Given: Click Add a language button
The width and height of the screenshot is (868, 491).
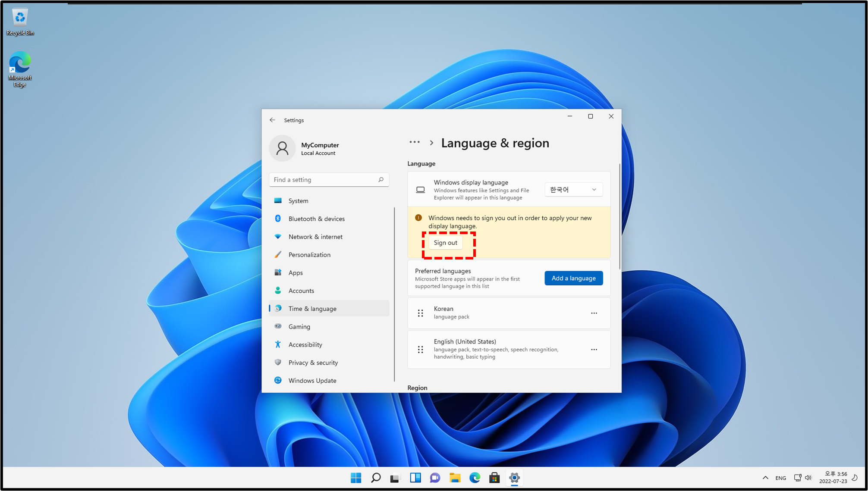Looking at the screenshot, I should pos(573,278).
